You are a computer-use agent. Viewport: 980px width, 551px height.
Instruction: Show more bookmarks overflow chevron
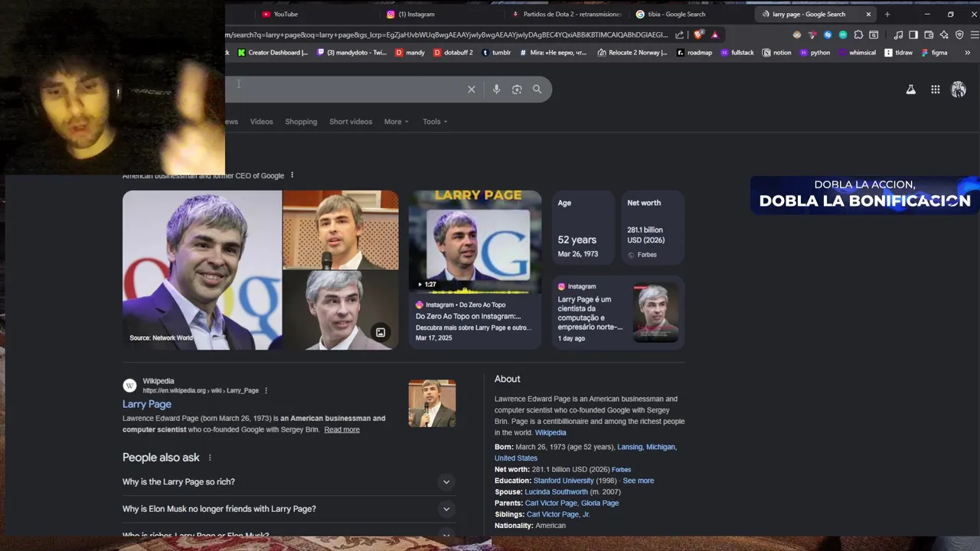click(967, 53)
